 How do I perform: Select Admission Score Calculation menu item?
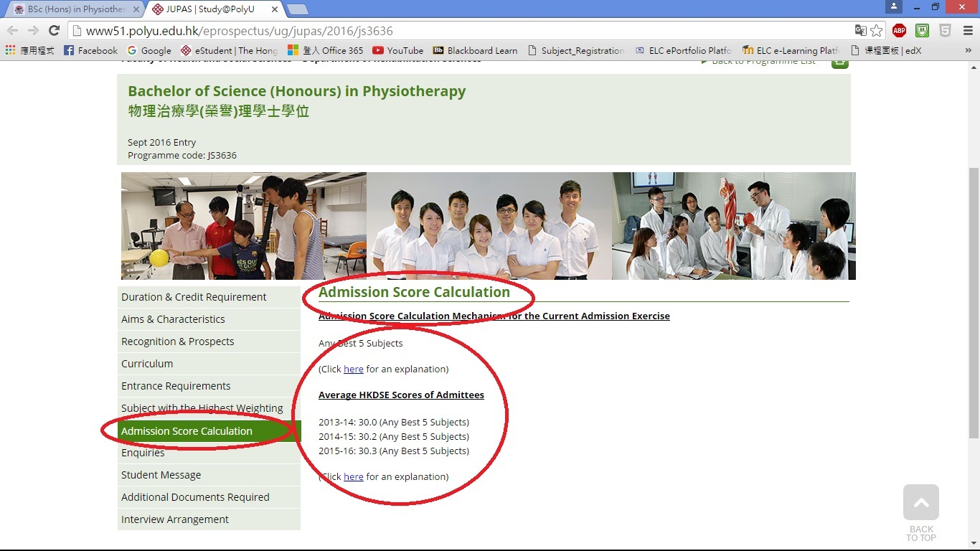click(x=209, y=431)
